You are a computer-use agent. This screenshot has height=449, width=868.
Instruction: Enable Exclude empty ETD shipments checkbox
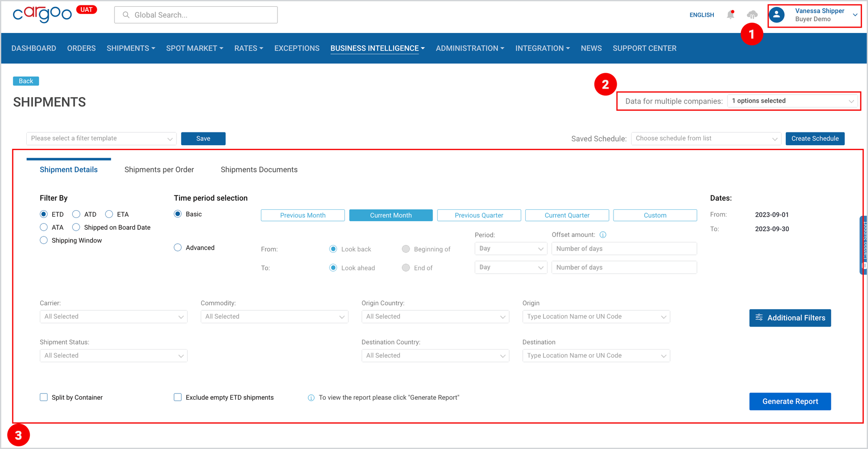point(178,397)
